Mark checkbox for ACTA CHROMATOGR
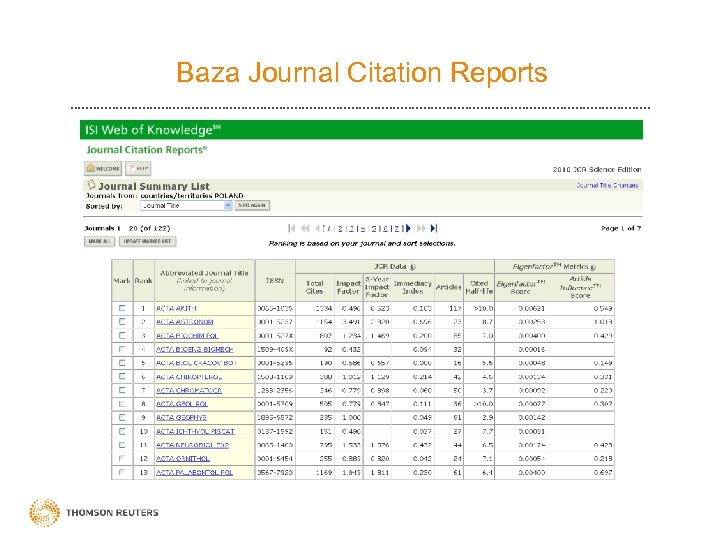 pos(122,390)
